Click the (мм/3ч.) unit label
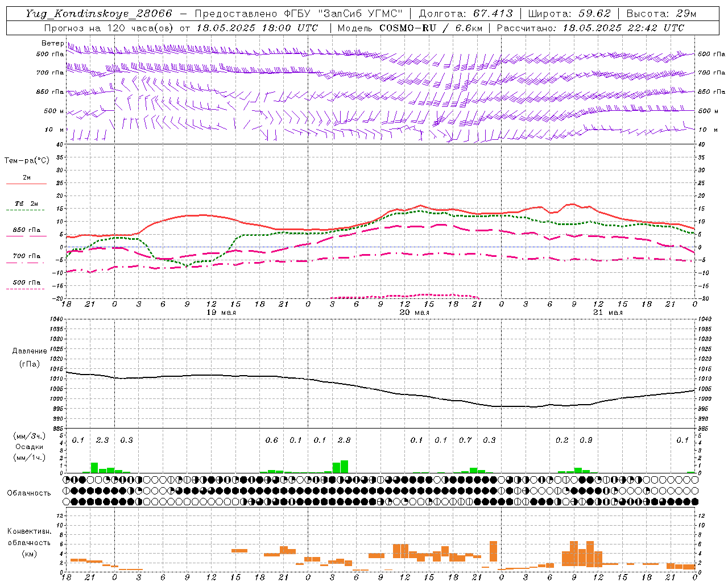728x582 pixels. click(30, 436)
